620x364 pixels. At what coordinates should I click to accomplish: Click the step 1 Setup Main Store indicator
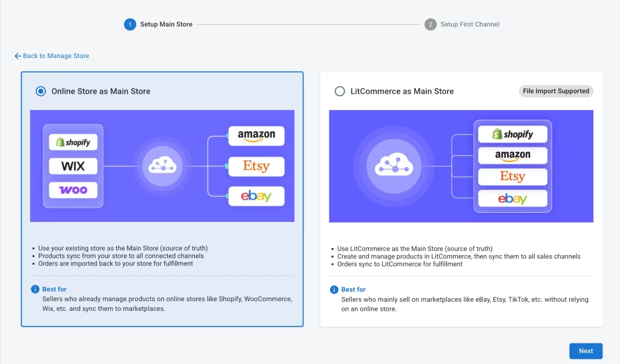158,24
